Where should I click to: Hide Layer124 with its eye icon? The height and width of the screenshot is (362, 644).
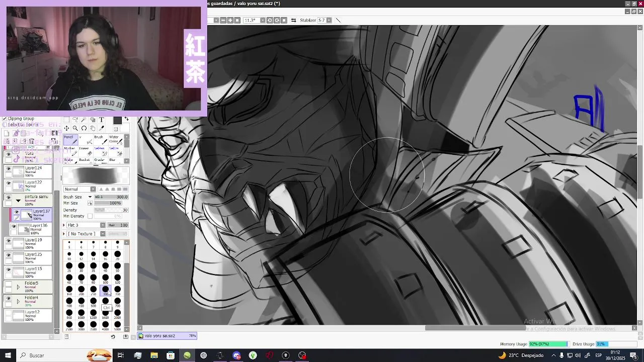tap(8, 169)
